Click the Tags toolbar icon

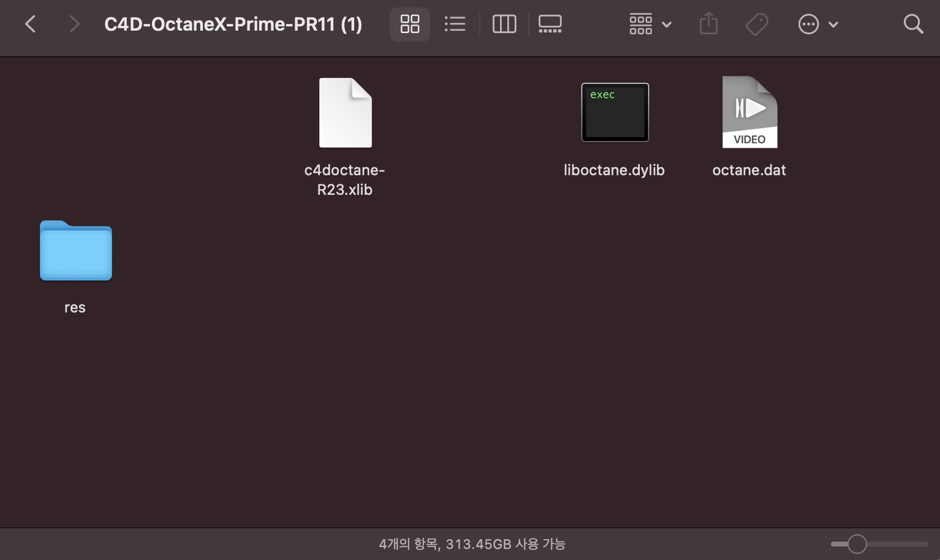point(757,25)
